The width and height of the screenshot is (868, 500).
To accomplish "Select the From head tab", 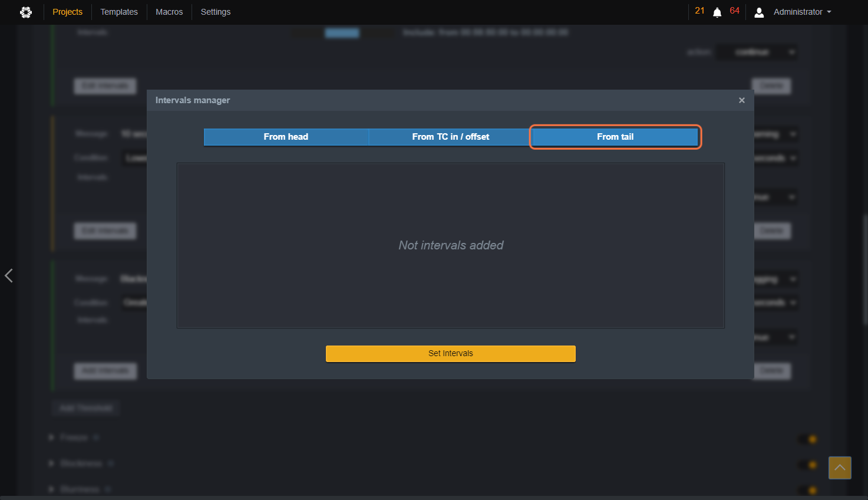I will click(x=286, y=137).
